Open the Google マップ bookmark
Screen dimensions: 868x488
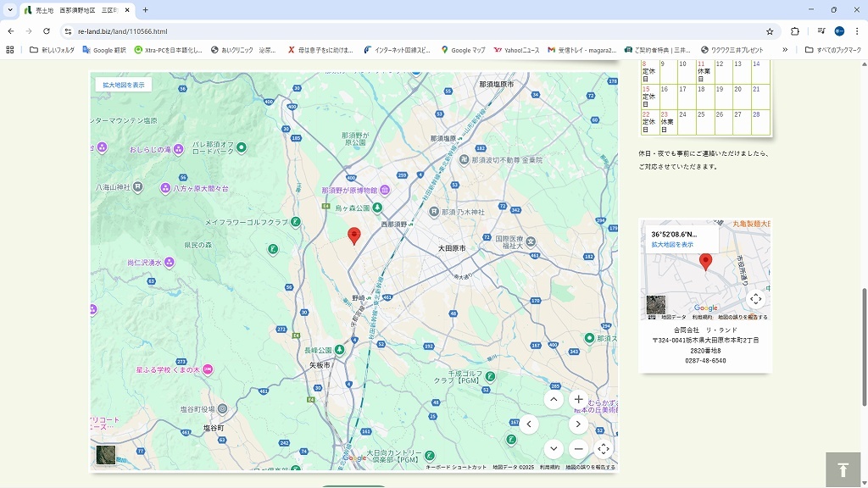463,50
